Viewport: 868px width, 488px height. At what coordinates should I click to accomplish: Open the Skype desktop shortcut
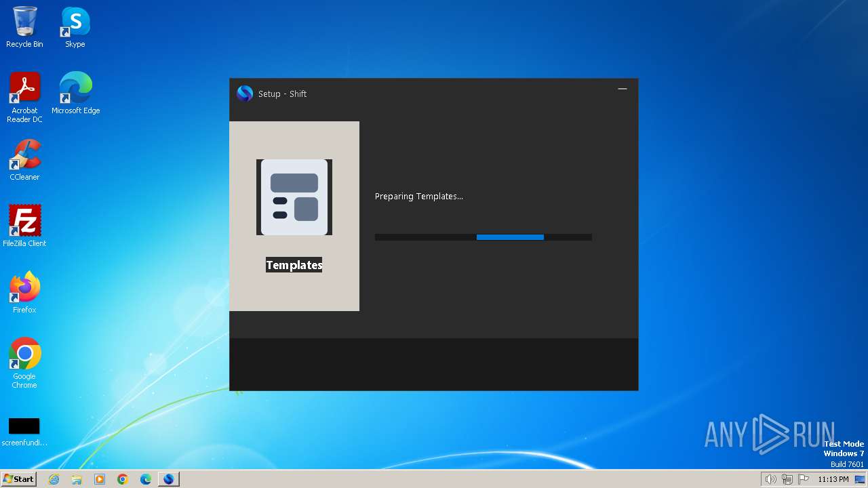75,27
